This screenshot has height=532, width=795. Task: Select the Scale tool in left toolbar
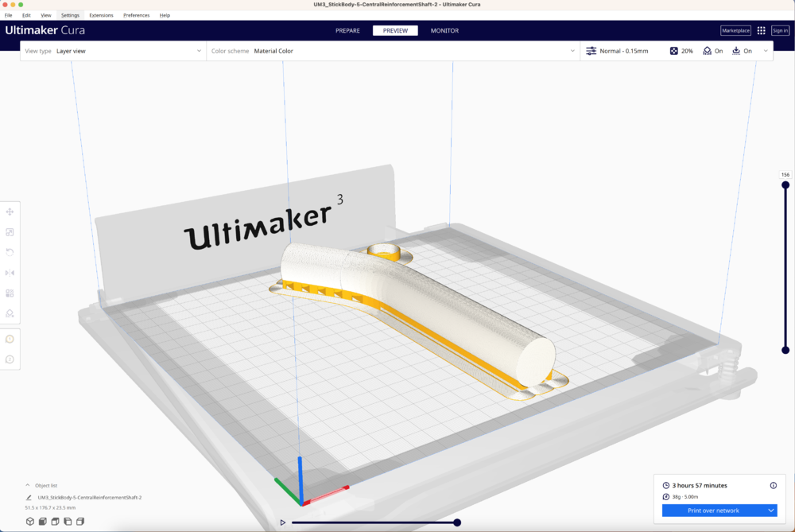[x=10, y=232]
